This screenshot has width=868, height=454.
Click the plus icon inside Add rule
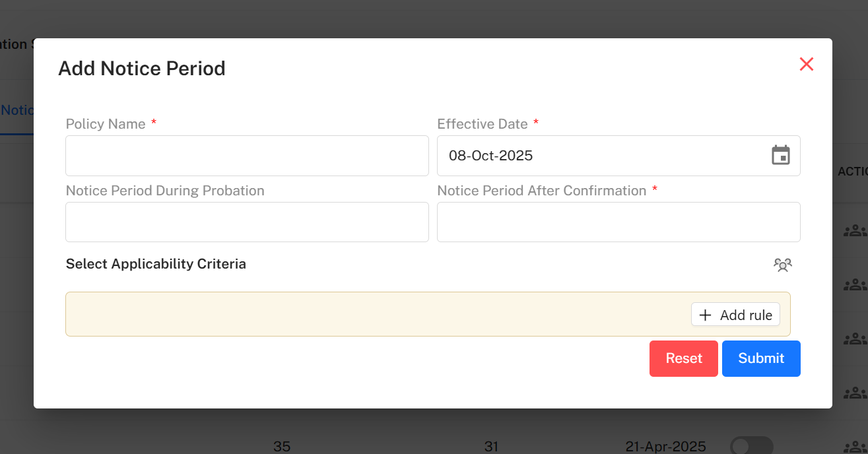pos(706,315)
